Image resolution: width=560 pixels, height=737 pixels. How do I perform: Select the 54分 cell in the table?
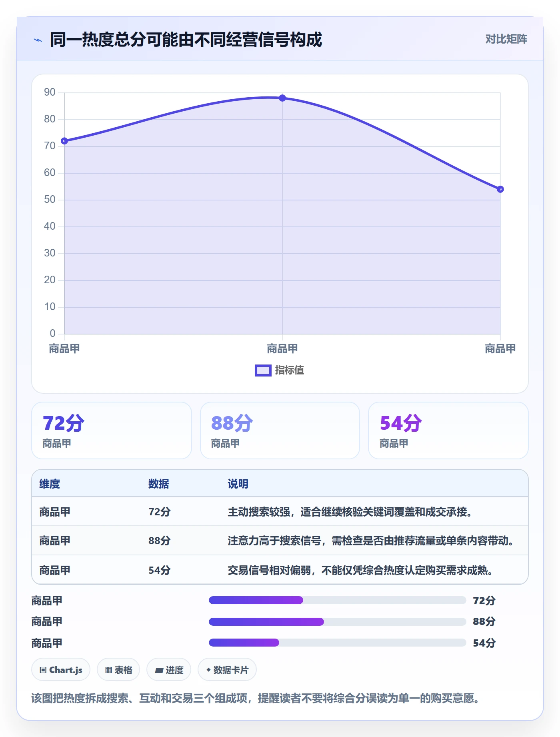point(160,570)
